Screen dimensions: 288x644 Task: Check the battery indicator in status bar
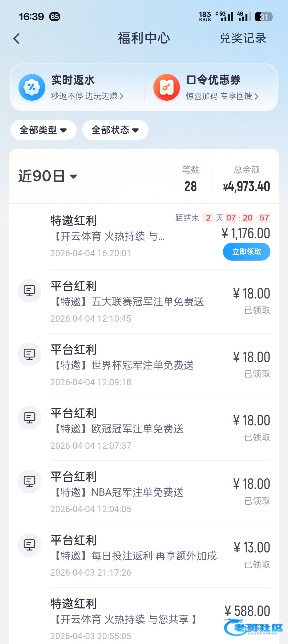click(263, 17)
